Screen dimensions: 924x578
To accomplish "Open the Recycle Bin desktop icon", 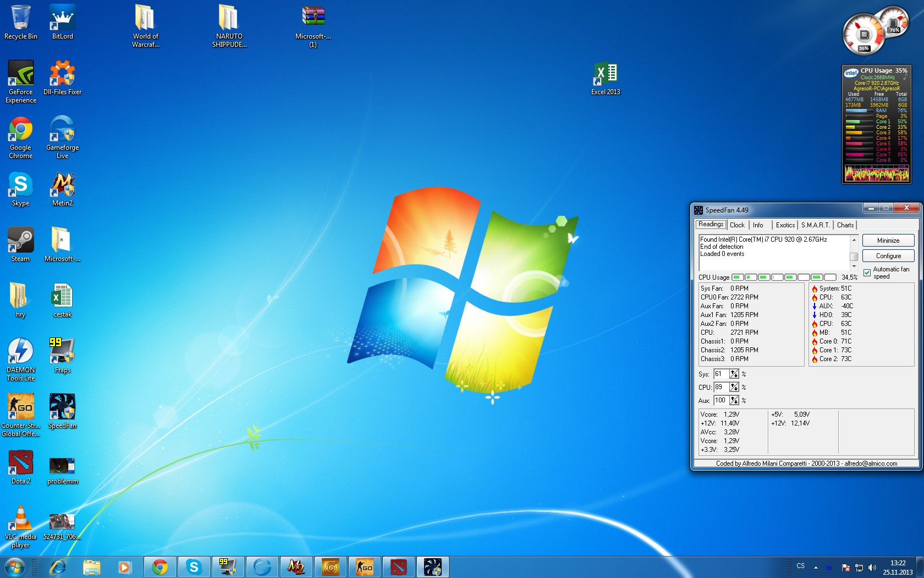I will point(21,22).
